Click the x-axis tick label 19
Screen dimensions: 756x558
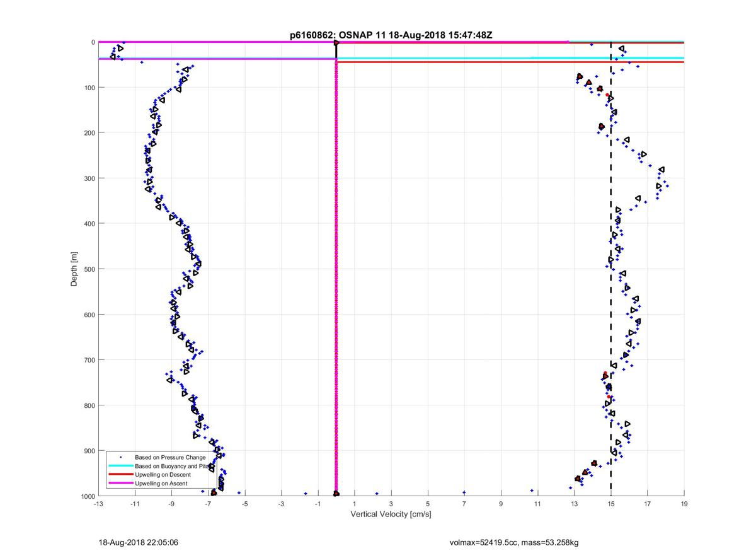(684, 504)
